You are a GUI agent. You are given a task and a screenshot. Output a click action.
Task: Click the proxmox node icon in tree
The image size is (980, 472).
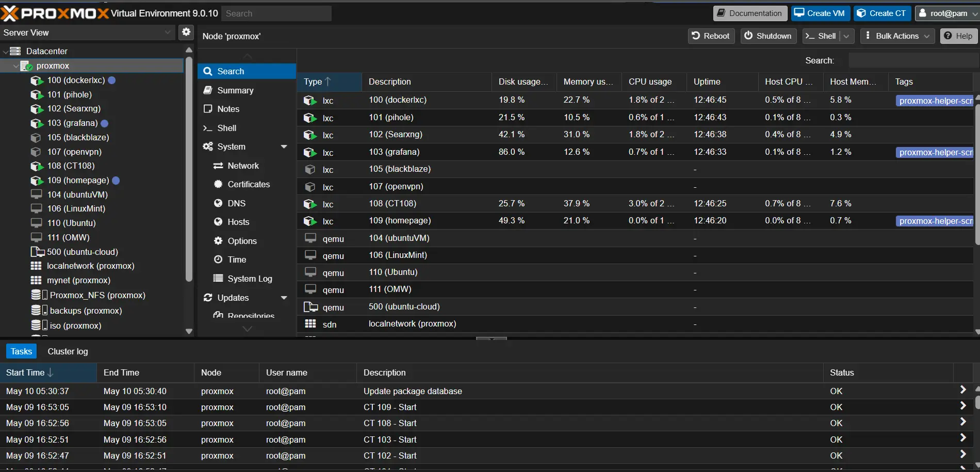(x=26, y=66)
